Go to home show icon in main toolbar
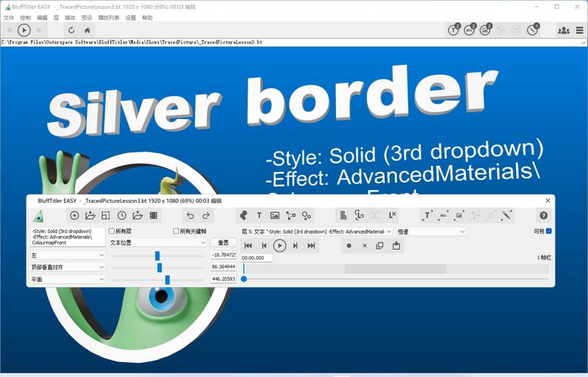 pos(87,30)
